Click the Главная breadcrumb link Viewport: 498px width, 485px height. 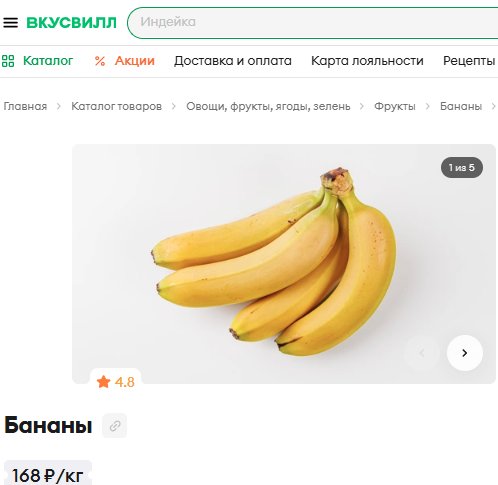coord(25,106)
